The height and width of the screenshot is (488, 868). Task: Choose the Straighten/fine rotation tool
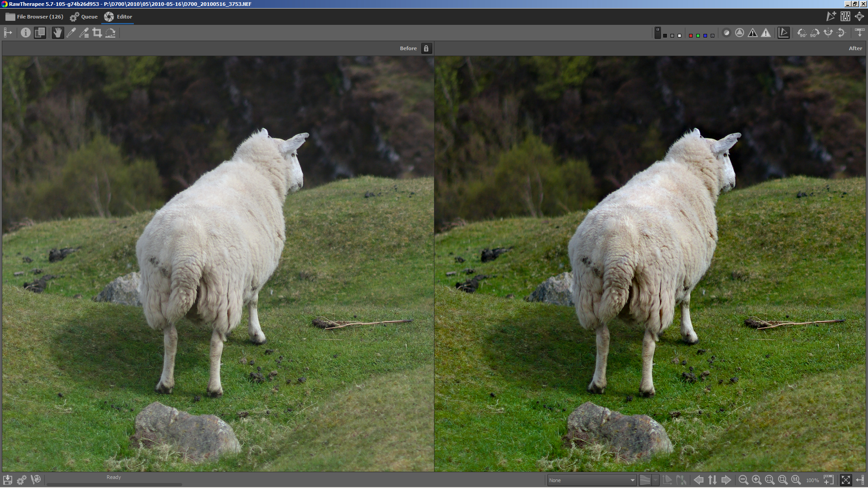click(110, 33)
